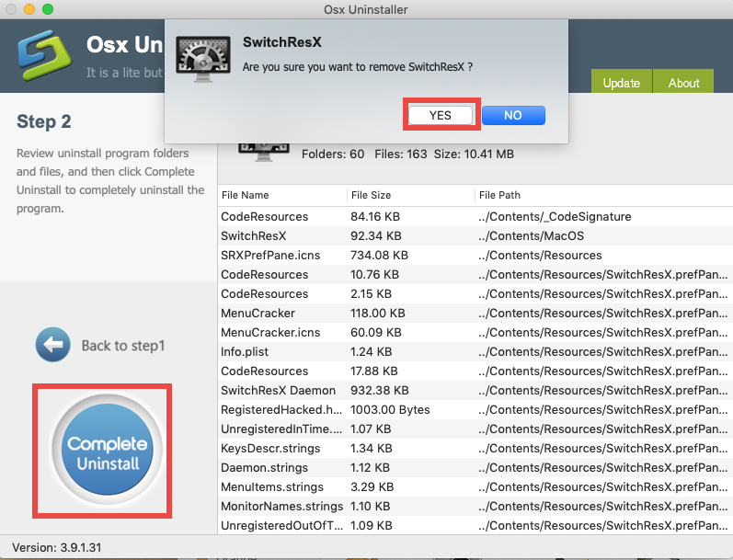The image size is (733, 560).
Task: Select the RegisteredHacked.h... row
Action: coord(475,409)
